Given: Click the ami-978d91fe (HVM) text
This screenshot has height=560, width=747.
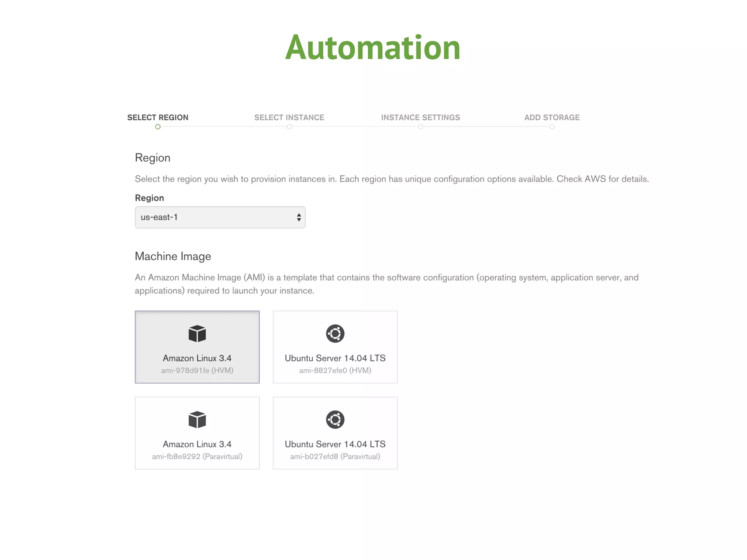Looking at the screenshot, I should (197, 370).
